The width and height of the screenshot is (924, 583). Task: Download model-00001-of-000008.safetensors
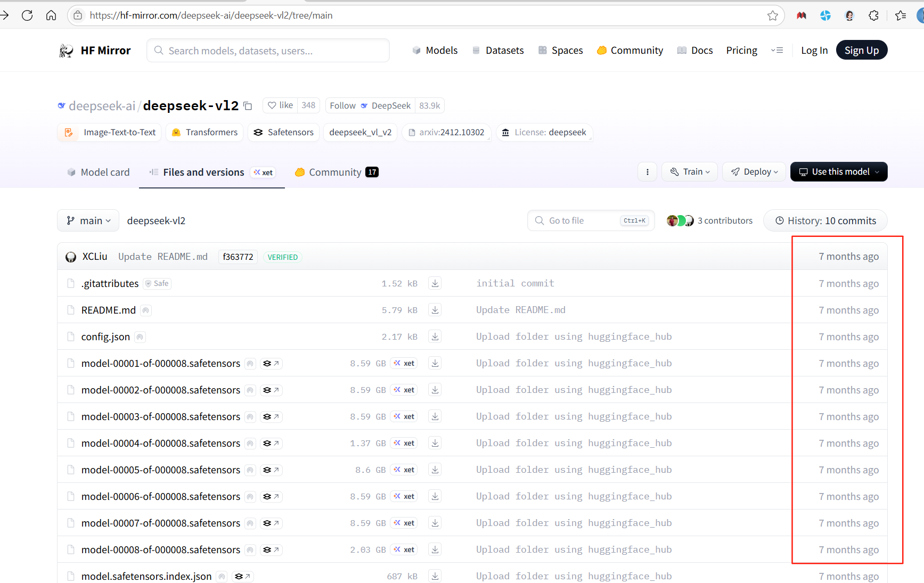(x=435, y=363)
